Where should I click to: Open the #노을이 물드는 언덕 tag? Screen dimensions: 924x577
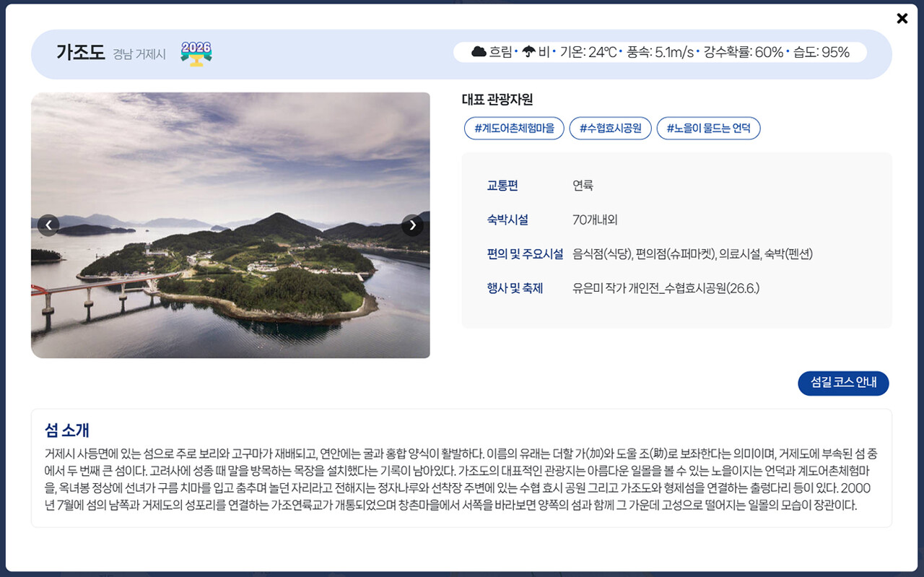tap(708, 129)
